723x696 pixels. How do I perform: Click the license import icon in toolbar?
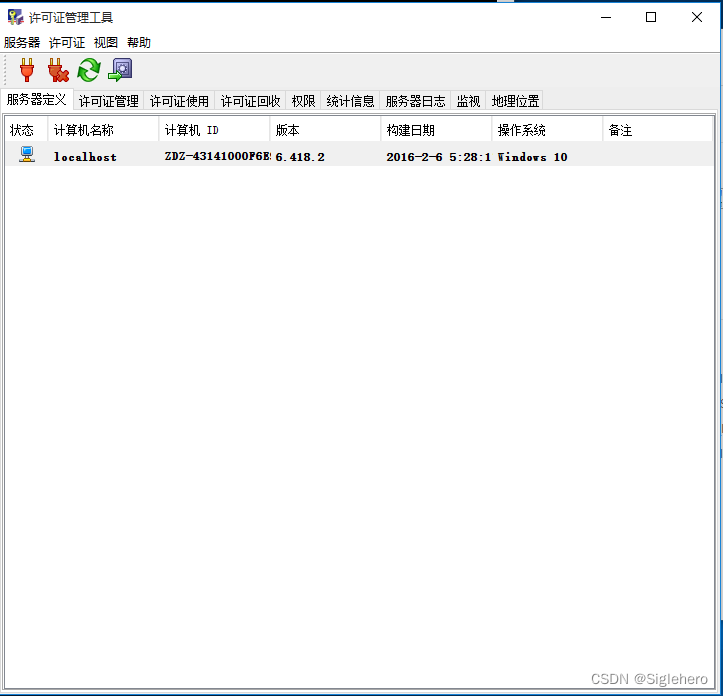[121, 70]
